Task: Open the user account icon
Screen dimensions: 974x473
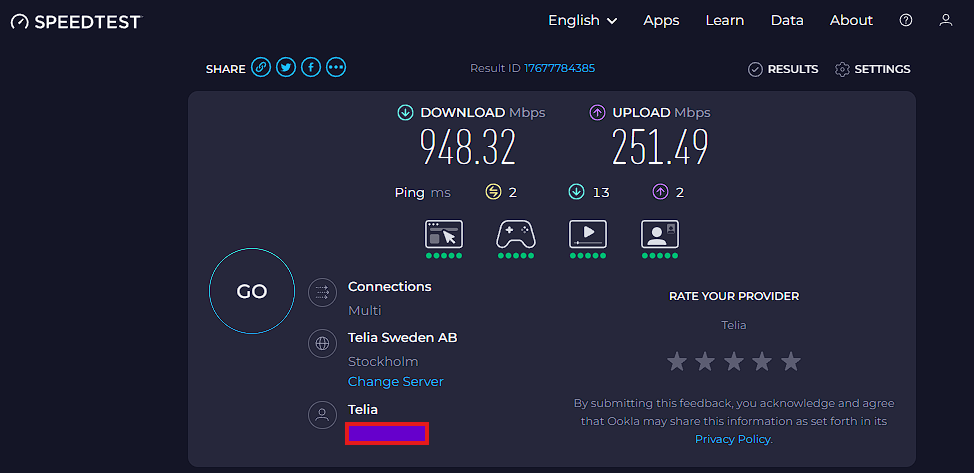Action: [945, 21]
